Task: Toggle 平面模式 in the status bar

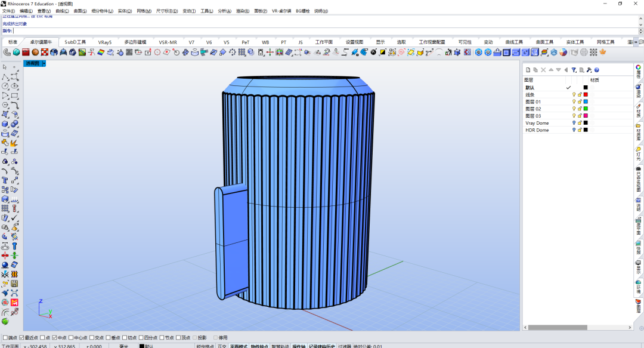Action: click(x=239, y=346)
